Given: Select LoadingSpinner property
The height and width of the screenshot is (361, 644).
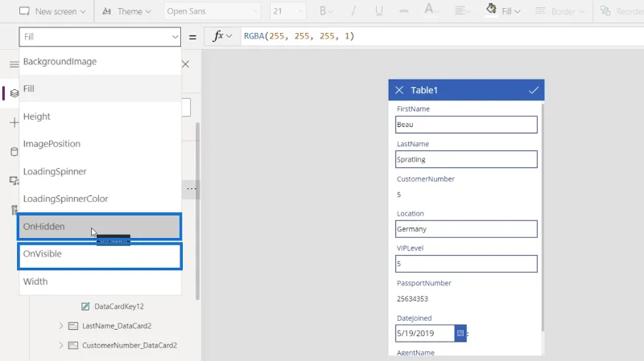Looking at the screenshot, I should [x=100, y=171].
